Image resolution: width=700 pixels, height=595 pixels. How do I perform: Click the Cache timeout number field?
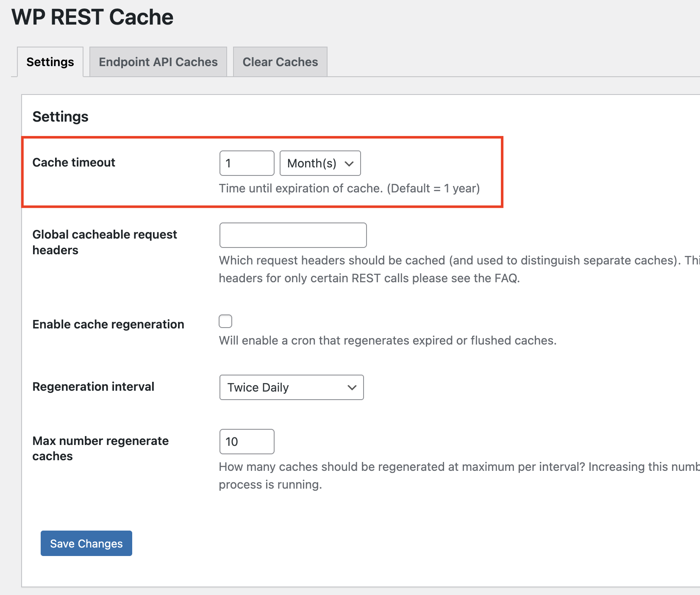pos(247,163)
